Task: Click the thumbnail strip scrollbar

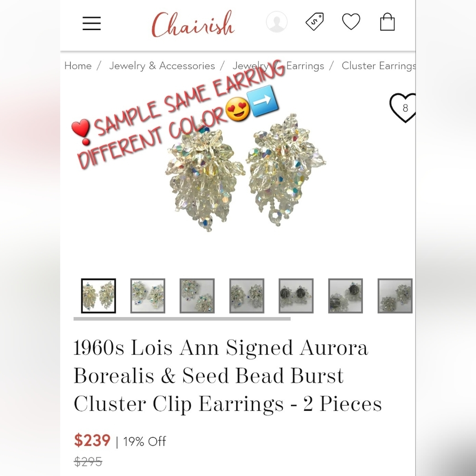Action: point(182,319)
